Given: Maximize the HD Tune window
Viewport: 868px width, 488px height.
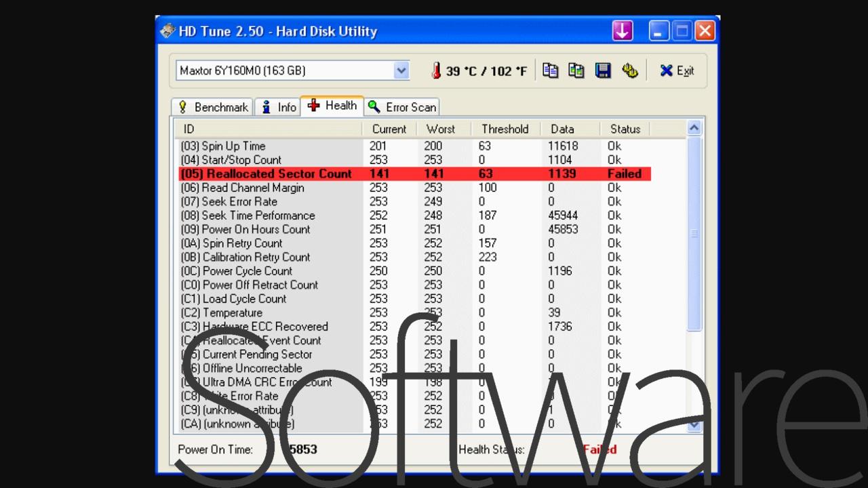Looking at the screenshot, I should tap(682, 30).
